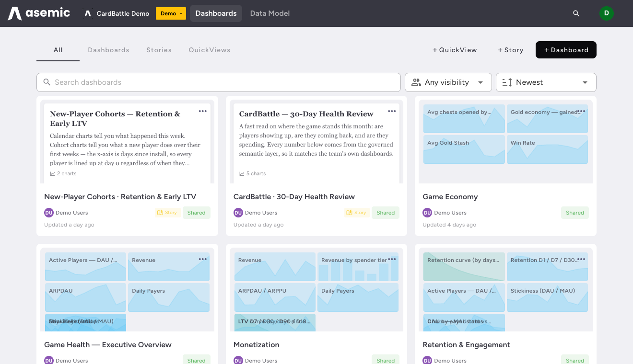Open three-dot menu on New-Player Cohorts card
The width and height of the screenshot is (633, 364).
(x=203, y=111)
